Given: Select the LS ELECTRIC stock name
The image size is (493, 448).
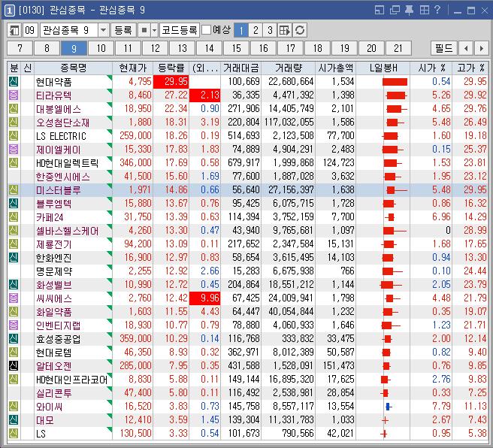Looking at the screenshot, I should point(61,136).
